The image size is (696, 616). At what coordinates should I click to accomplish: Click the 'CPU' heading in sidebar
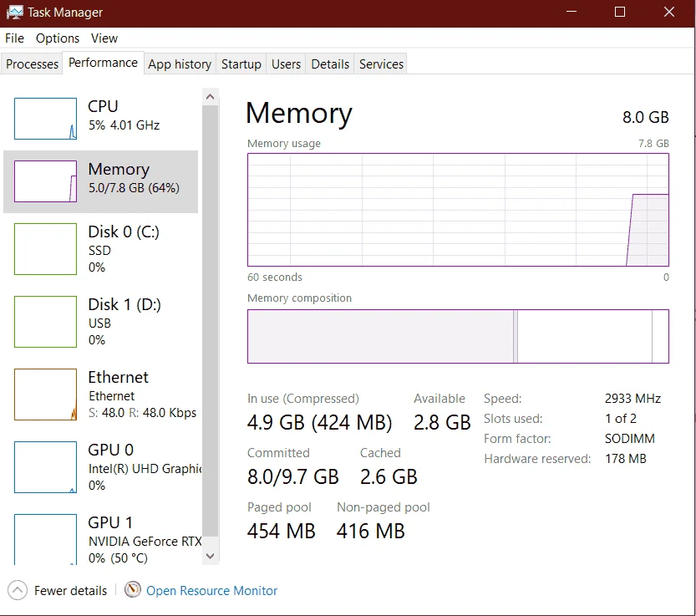click(x=103, y=107)
